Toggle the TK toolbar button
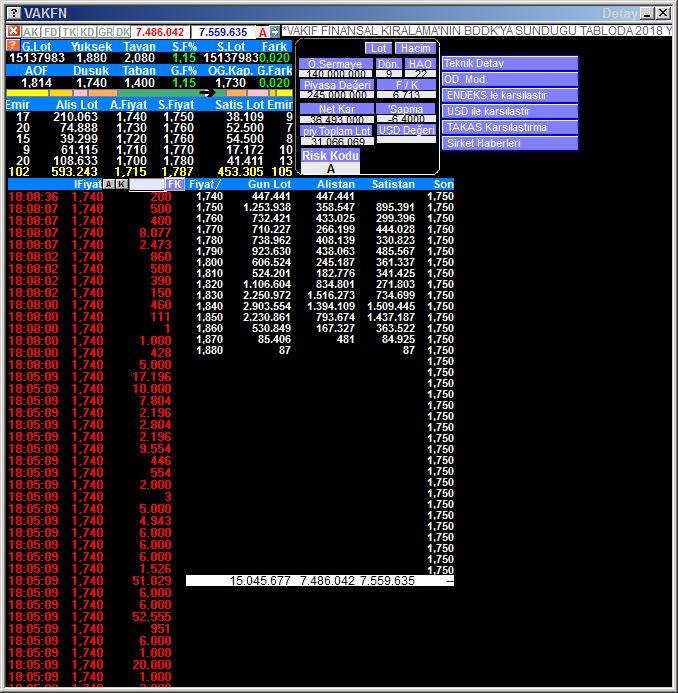Viewport: 678px width, 693px height. pos(69,32)
